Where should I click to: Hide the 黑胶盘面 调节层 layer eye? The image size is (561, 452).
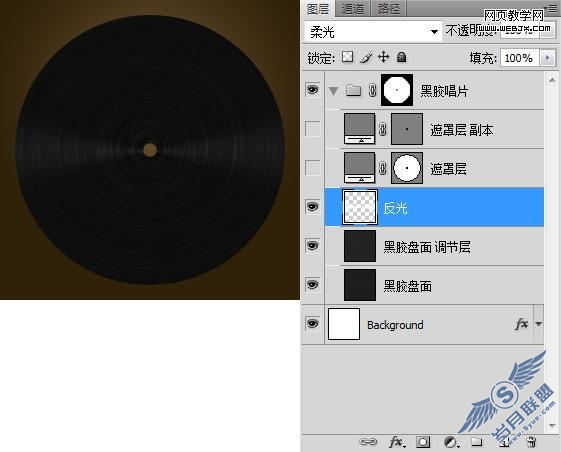point(312,246)
